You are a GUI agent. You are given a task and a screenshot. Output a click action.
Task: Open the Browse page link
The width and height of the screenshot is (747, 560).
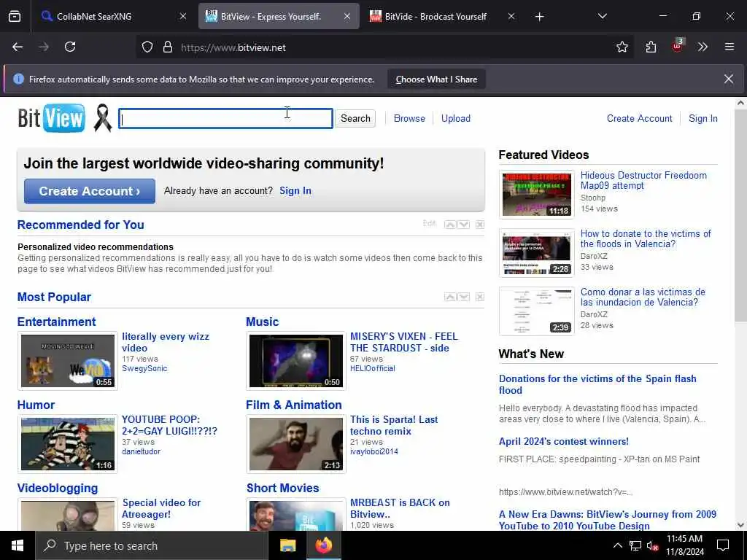click(409, 118)
